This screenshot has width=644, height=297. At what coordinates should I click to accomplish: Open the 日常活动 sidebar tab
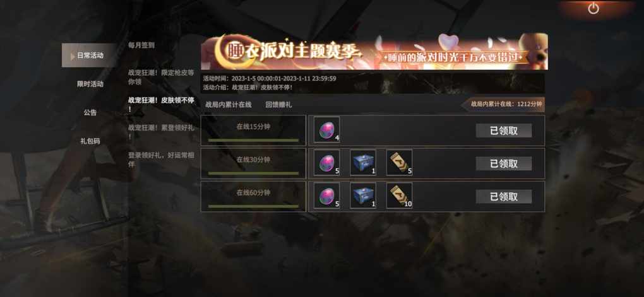tap(90, 55)
